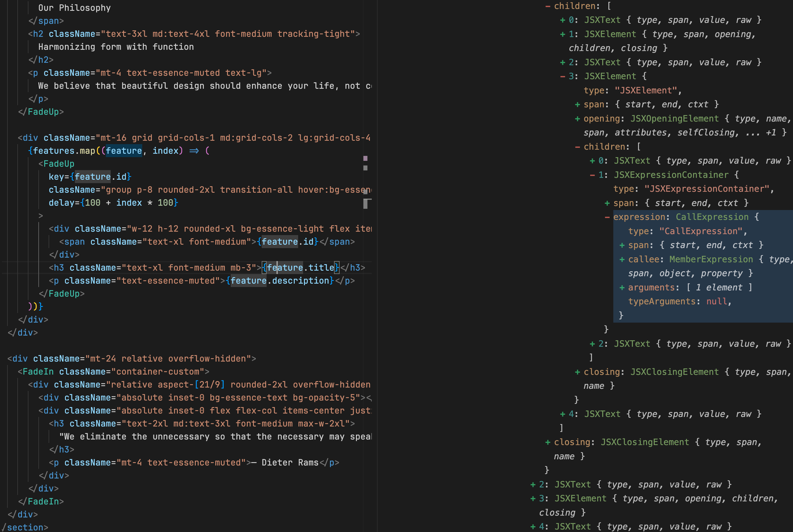Image resolution: width=793 pixels, height=532 pixels.
Task: Click the purple marker in editor overview ruler
Action: [365, 158]
